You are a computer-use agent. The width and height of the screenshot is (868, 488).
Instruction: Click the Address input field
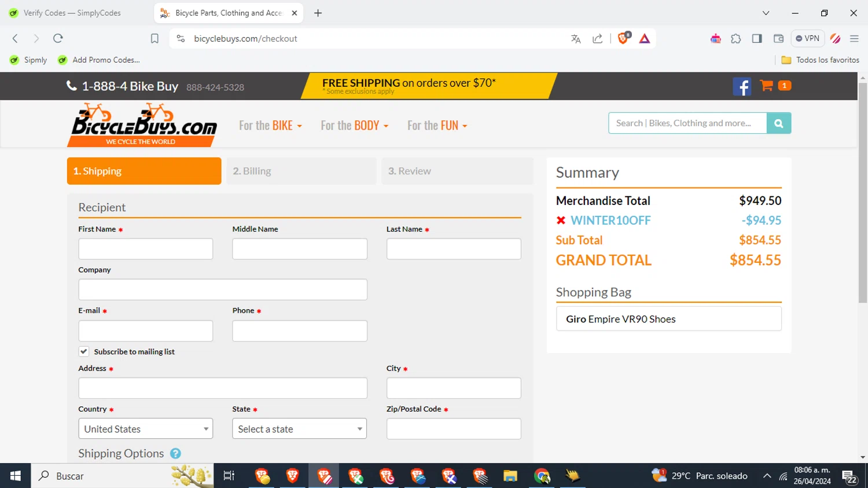point(223,388)
